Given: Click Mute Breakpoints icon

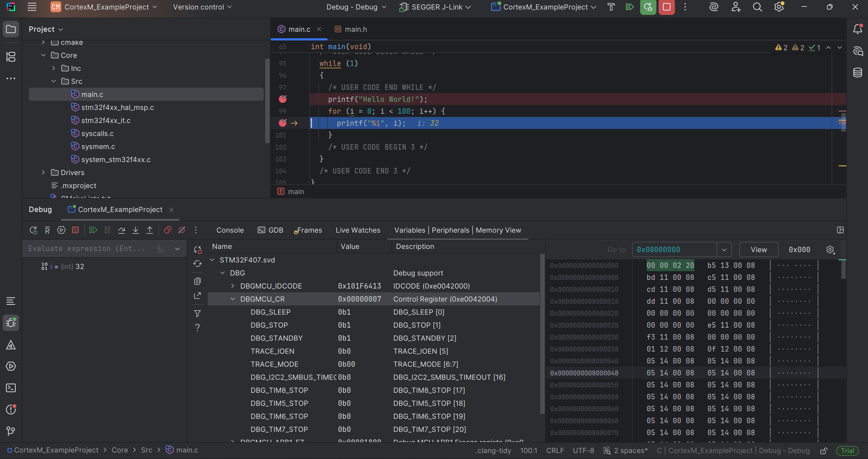Looking at the screenshot, I should click(182, 230).
